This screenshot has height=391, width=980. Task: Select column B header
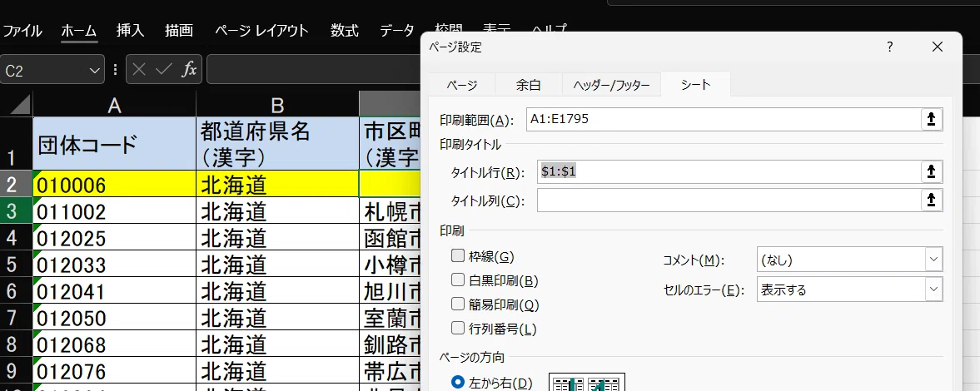[277, 104]
